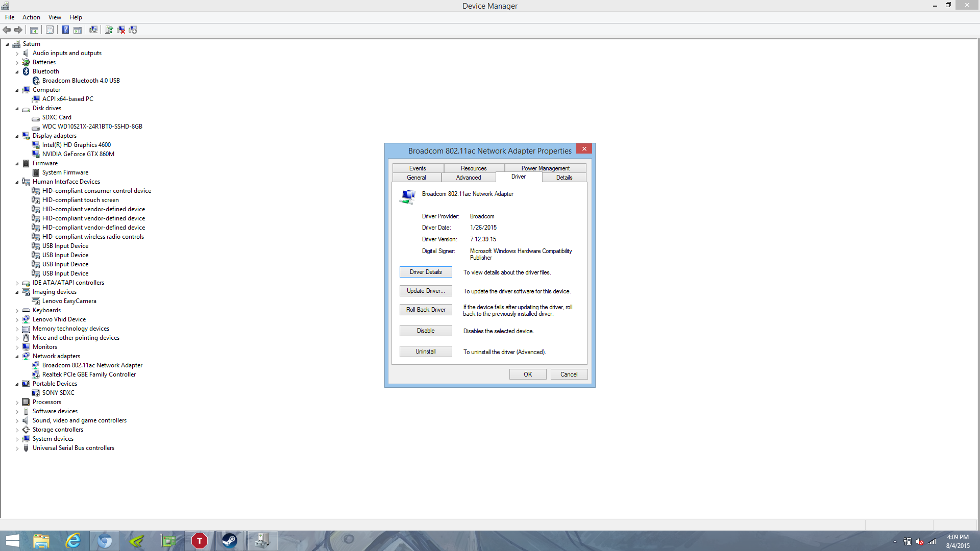Expand the Processors category
This screenshot has width=980, height=551.
click(17, 402)
